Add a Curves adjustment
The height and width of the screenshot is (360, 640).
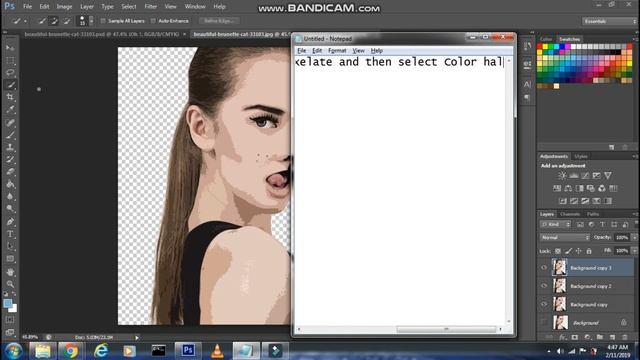click(x=585, y=176)
